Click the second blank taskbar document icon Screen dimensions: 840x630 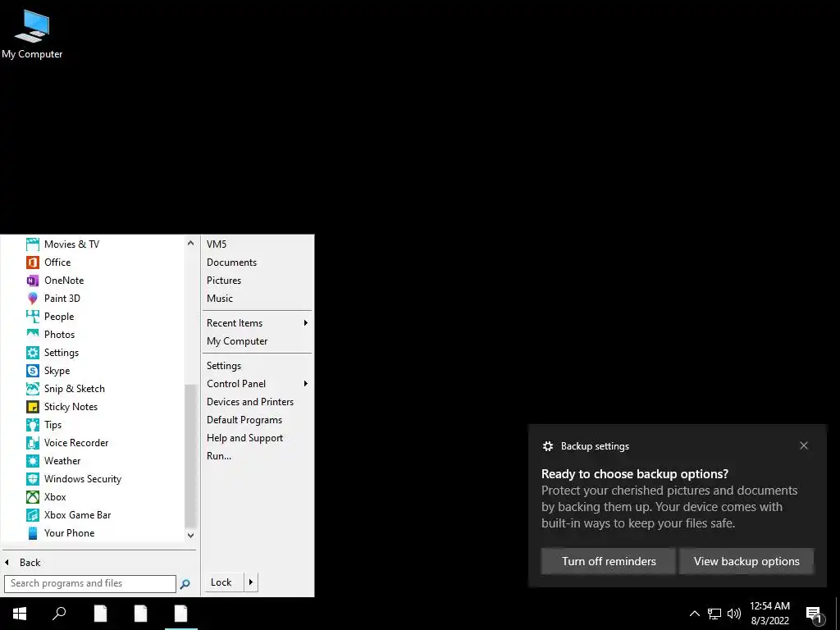140,614
